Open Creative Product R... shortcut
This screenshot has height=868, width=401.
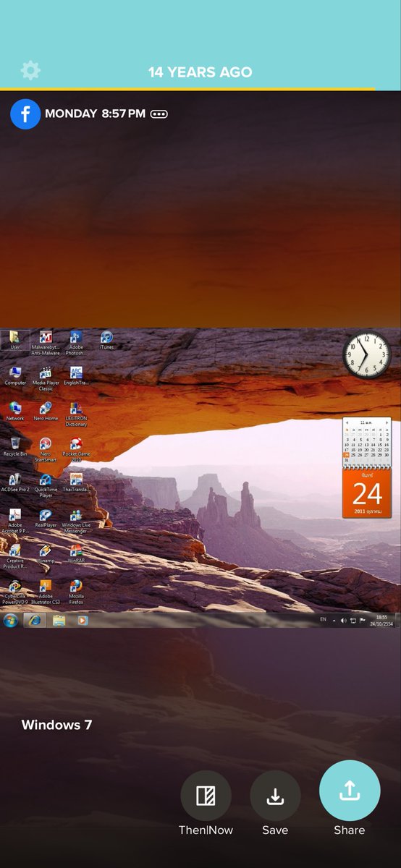click(x=15, y=556)
